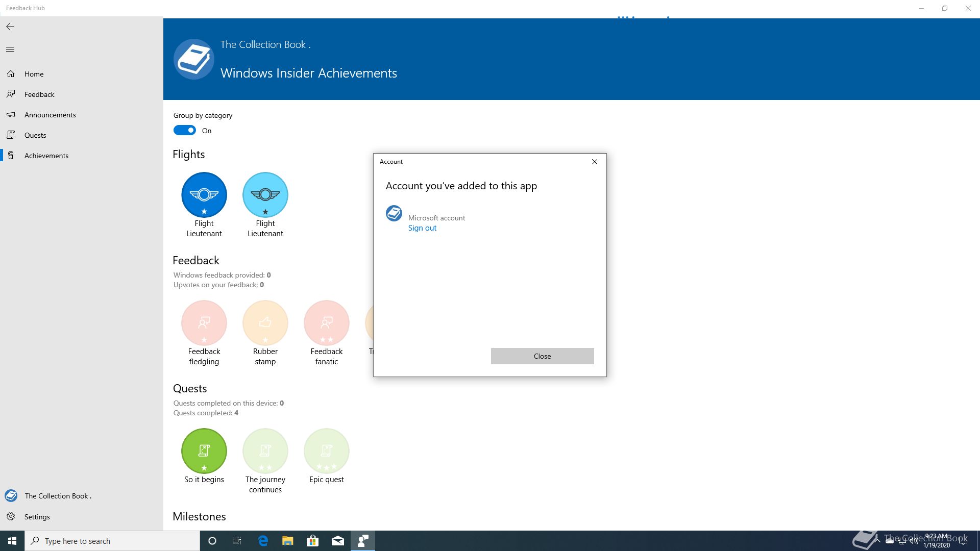980x551 pixels.
Task: Open the Quests section
Action: (35, 135)
